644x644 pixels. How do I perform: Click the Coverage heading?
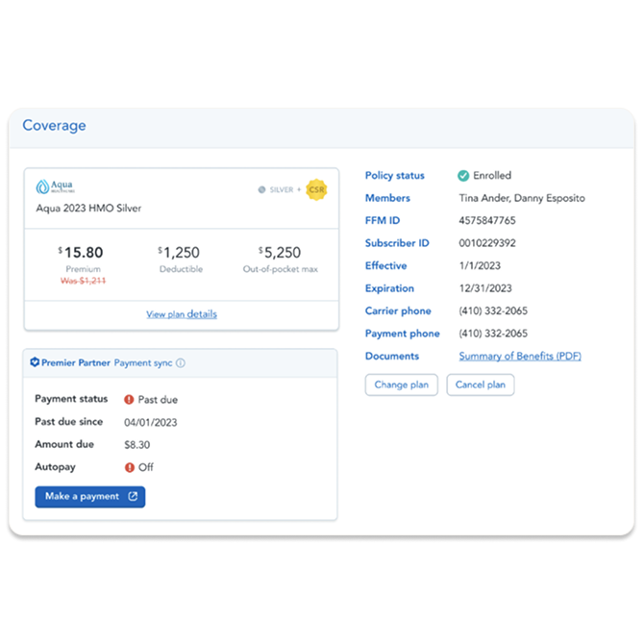54,125
